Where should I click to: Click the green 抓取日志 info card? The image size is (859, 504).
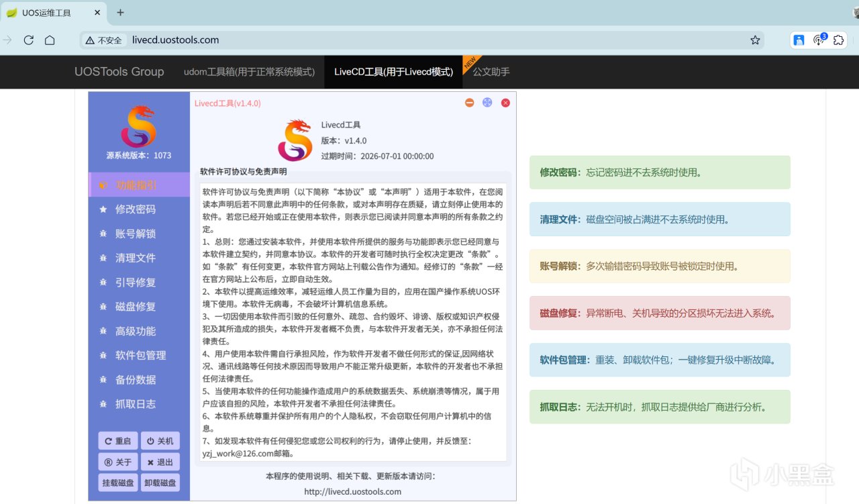pyautogui.click(x=660, y=407)
